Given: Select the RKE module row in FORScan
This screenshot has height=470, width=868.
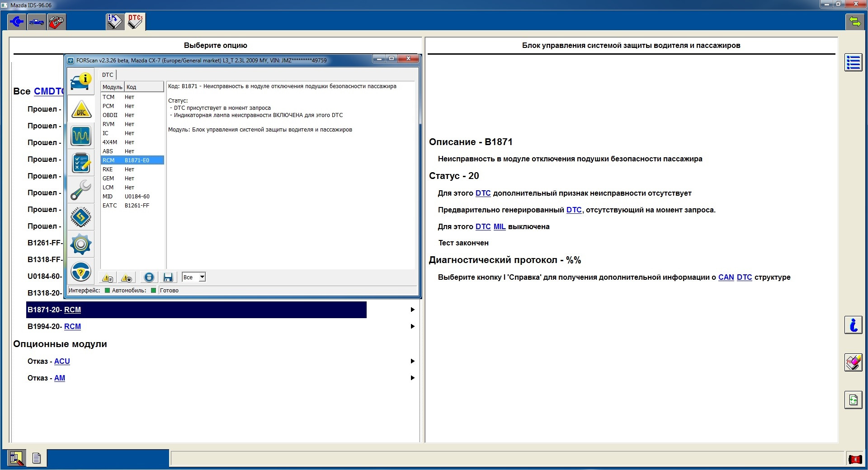Looking at the screenshot, I should [x=132, y=169].
